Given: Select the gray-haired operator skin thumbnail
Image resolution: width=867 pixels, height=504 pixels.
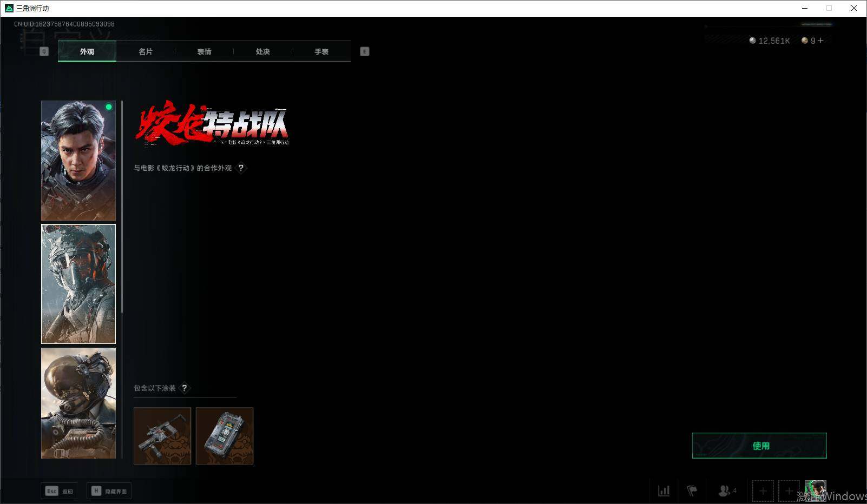Looking at the screenshot, I should click(x=78, y=161).
